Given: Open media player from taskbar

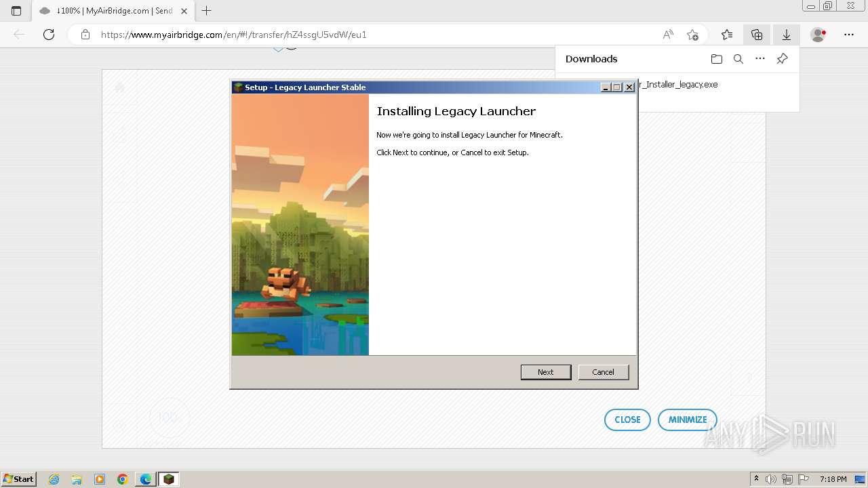Looking at the screenshot, I should (x=100, y=479).
